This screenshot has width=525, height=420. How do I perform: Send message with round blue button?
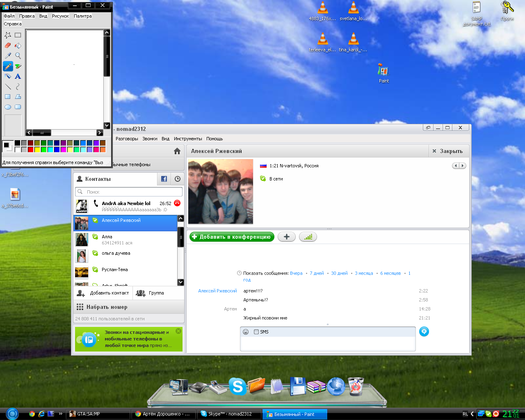[424, 331]
